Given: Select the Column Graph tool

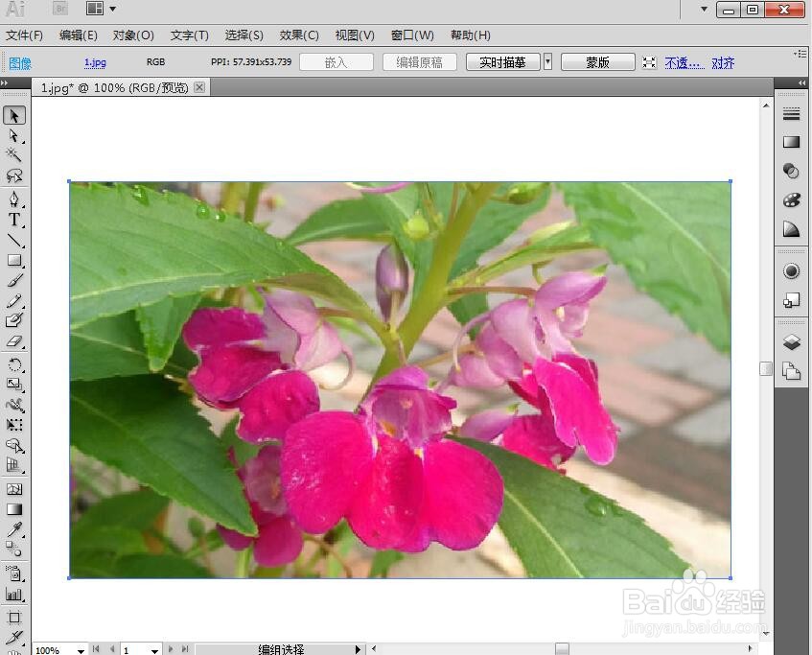Looking at the screenshot, I should (x=14, y=594).
